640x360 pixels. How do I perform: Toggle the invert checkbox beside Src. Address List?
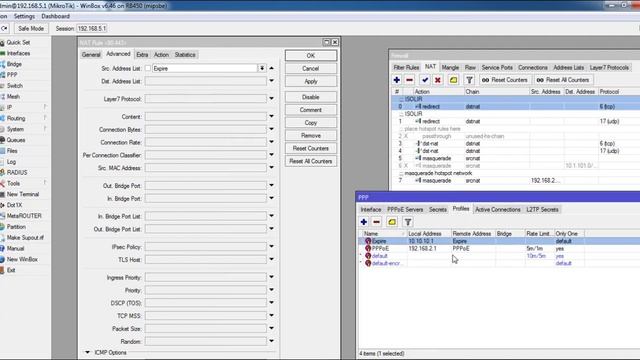tap(148, 69)
